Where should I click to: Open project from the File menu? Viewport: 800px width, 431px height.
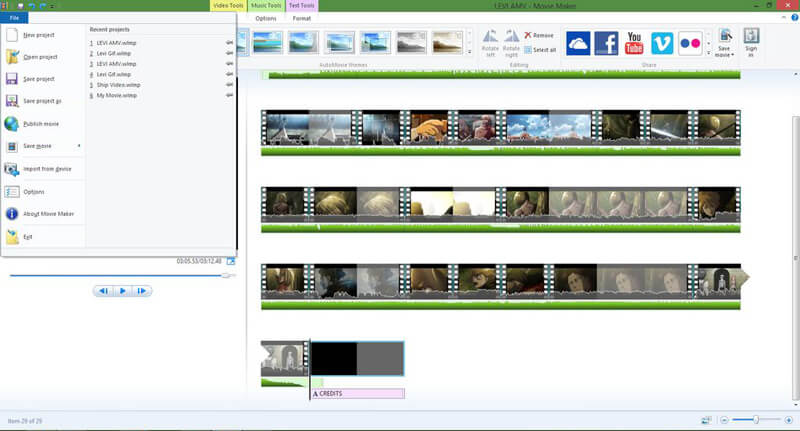tap(40, 57)
